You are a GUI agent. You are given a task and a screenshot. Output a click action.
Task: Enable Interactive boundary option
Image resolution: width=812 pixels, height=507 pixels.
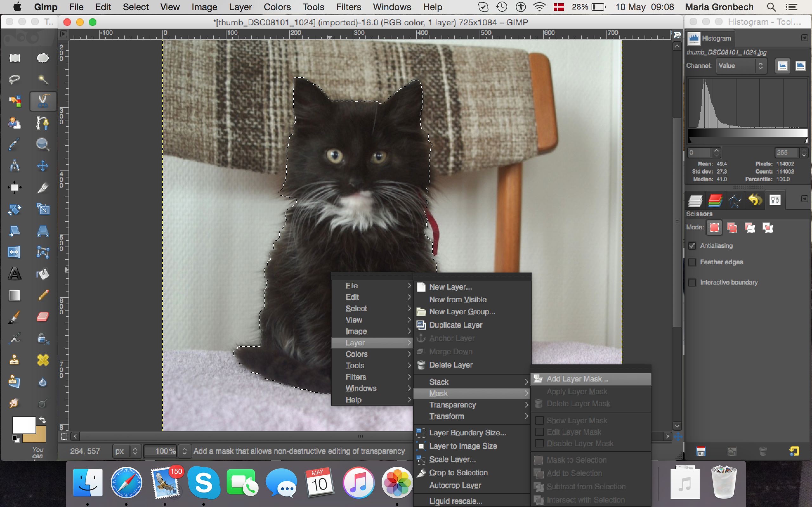click(x=692, y=283)
